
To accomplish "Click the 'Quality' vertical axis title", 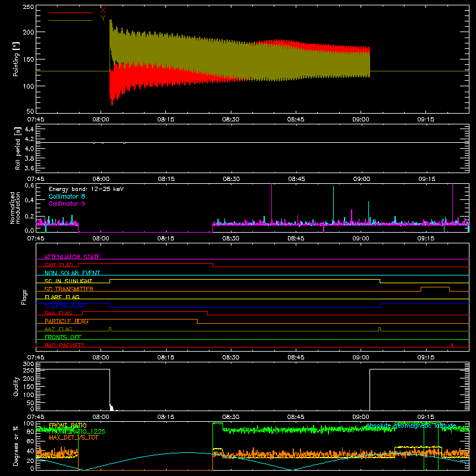I will coord(16,386).
